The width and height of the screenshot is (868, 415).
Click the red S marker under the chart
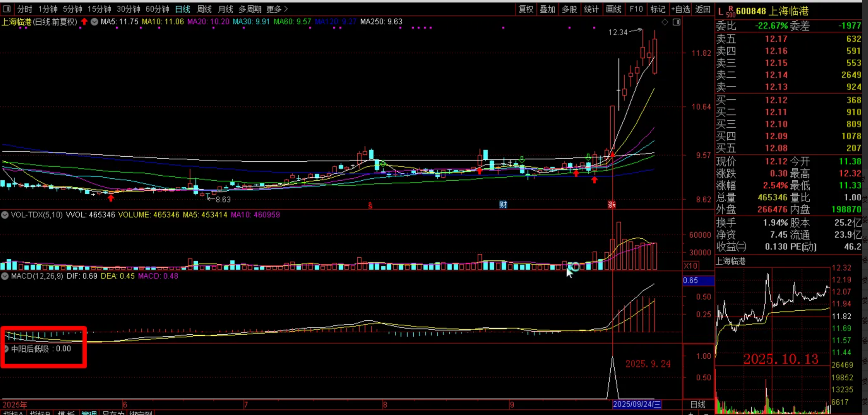coord(370,205)
